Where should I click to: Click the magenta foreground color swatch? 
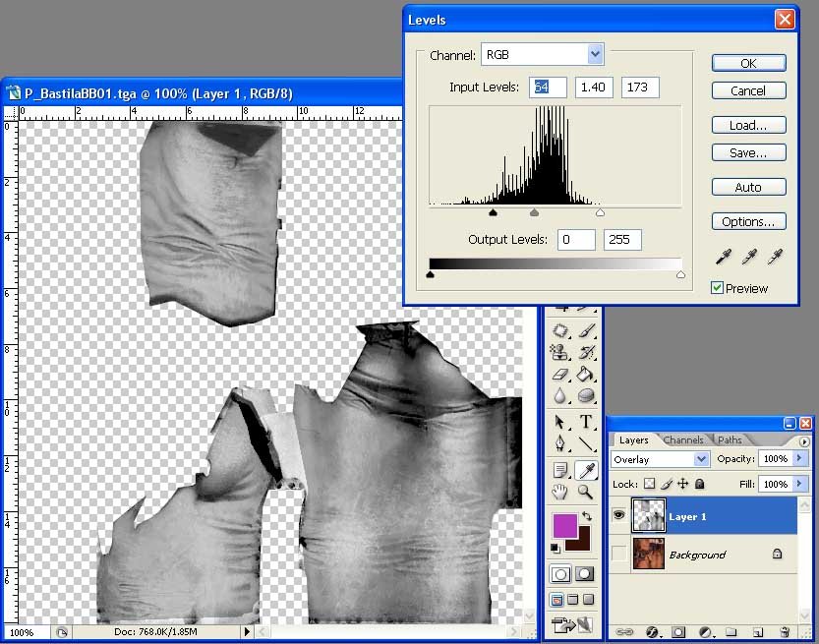[564, 524]
